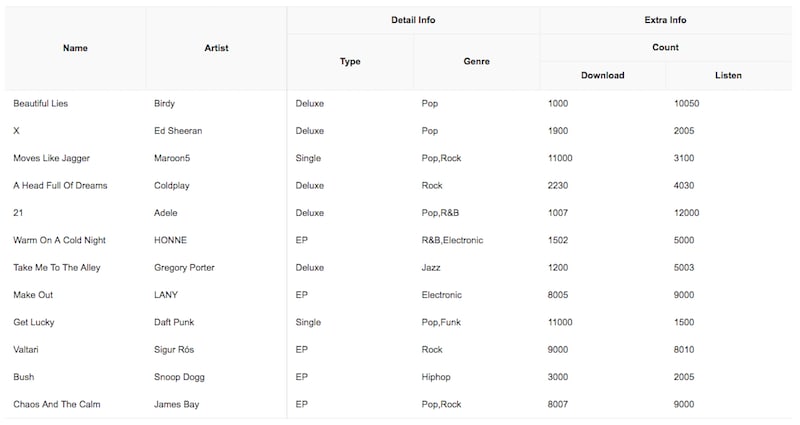Image resolution: width=800 pixels, height=425 pixels.
Task: Select the R&B,Electronic genre cell
Action: coord(453,240)
